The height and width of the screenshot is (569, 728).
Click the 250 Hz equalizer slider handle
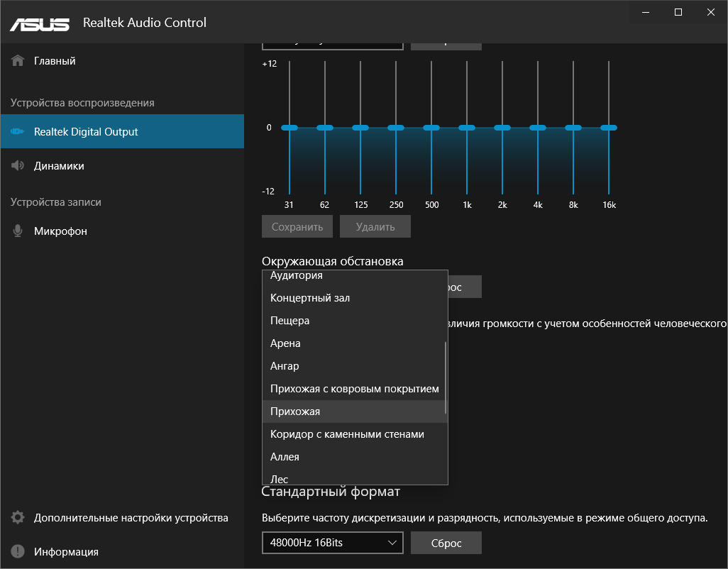[x=396, y=128]
